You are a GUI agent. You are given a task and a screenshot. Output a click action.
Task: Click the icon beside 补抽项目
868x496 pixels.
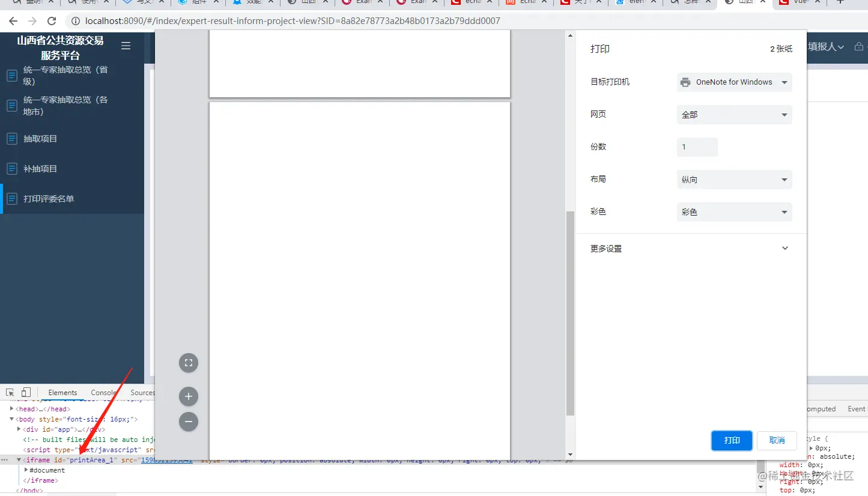pos(11,169)
